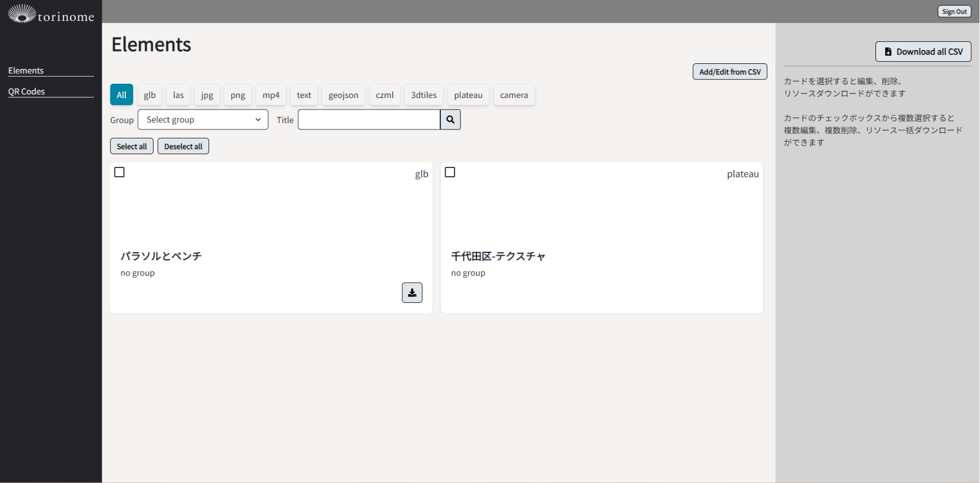Switch to the geojson filter

(x=343, y=95)
